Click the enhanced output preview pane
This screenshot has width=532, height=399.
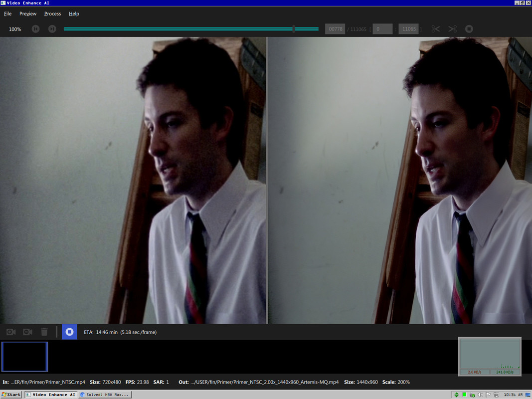pos(400,180)
